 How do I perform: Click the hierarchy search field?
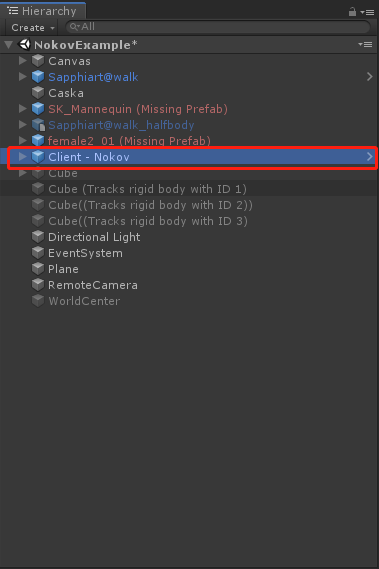[218, 27]
